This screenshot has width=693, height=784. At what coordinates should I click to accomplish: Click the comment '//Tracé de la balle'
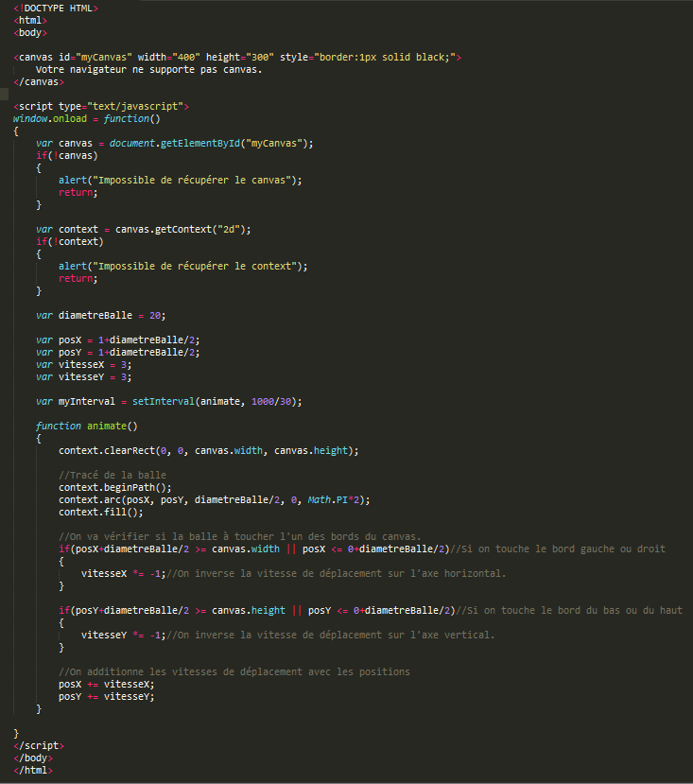[x=112, y=475]
